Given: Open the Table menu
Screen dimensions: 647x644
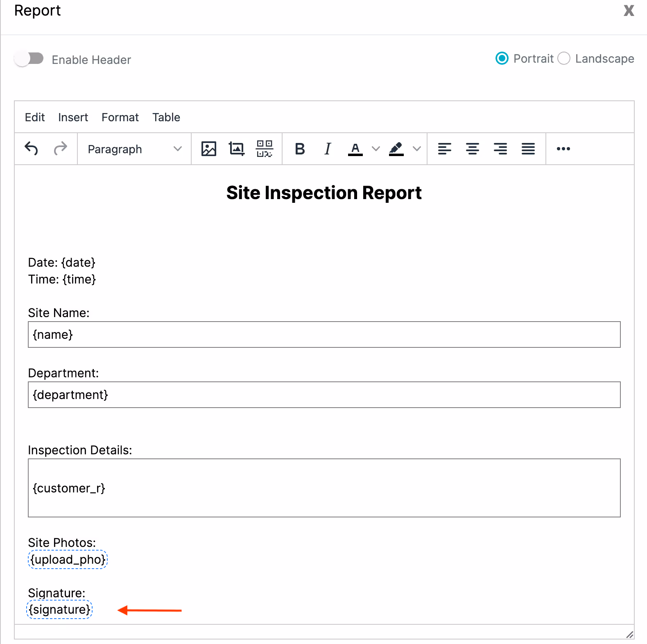Looking at the screenshot, I should 166,118.
